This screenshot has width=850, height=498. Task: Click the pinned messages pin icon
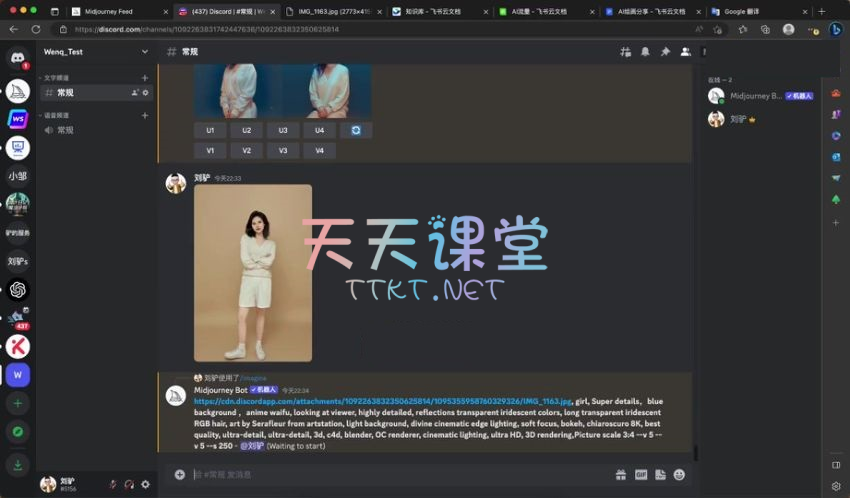(x=665, y=51)
